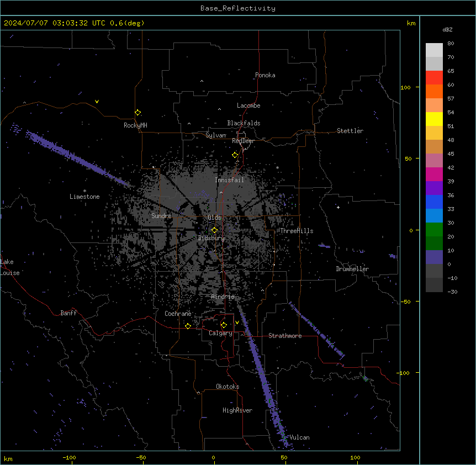Click the Strathmore city label
Viewport: 476px width, 465px height.
pos(285,336)
